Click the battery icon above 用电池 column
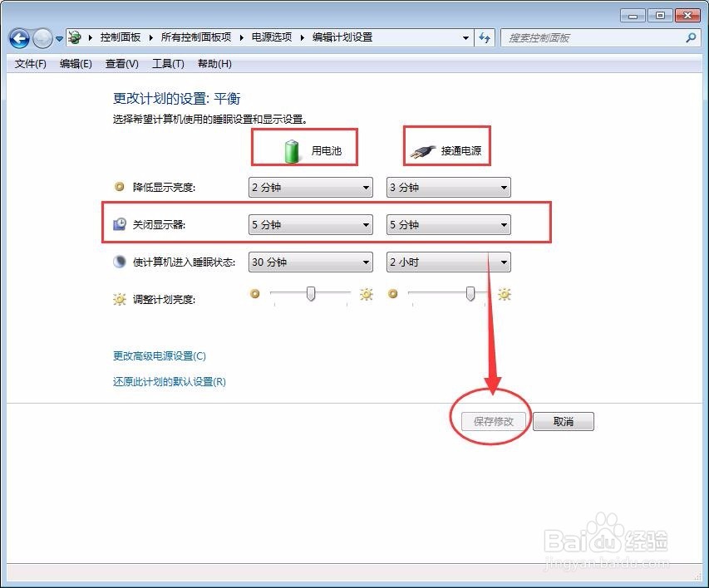Screen dimensions: 709x588 tap(290, 147)
